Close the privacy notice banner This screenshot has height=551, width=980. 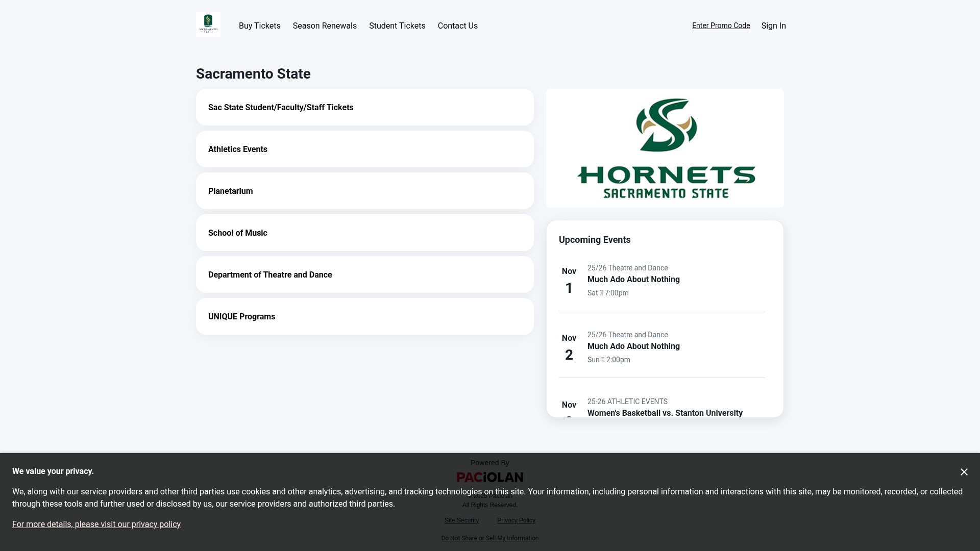pos(964,472)
